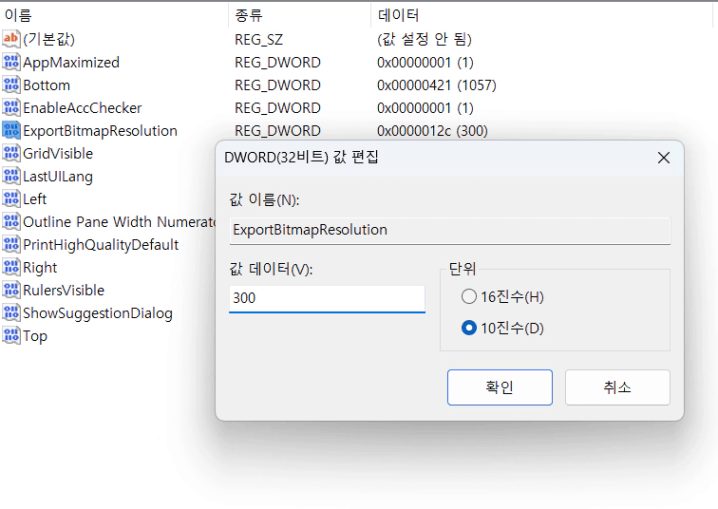Select the Right value name
Viewport: 718px width, 509px height.
click(40, 268)
